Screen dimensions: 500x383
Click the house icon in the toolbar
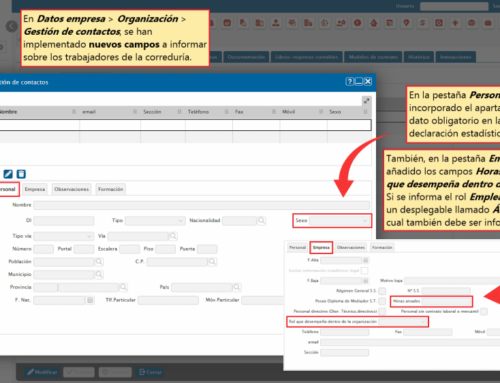[x=374, y=23]
